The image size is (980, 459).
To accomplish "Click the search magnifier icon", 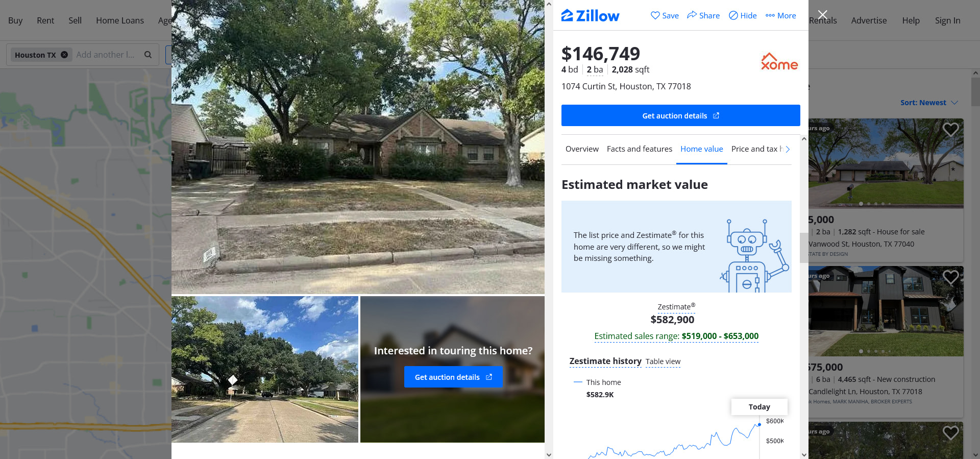I will 148,55.
